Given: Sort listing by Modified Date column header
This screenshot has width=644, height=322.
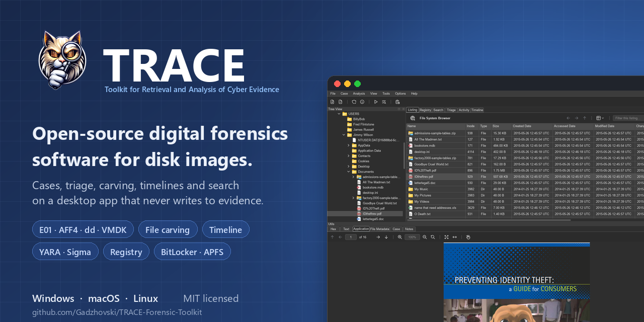Looking at the screenshot, I should pyautogui.click(x=614, y=126).
